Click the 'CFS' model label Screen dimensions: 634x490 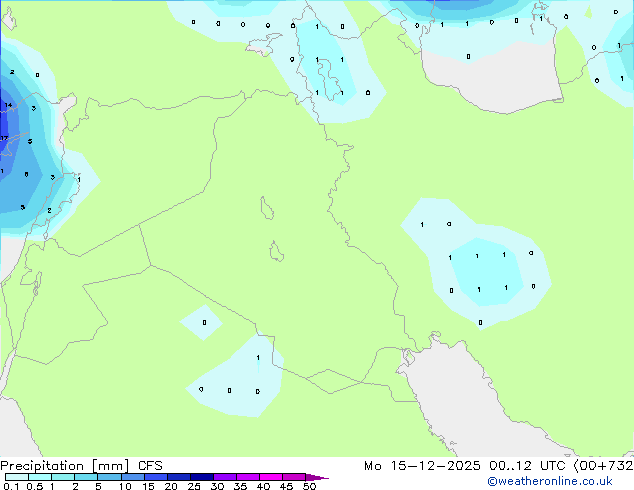(150, 466)
